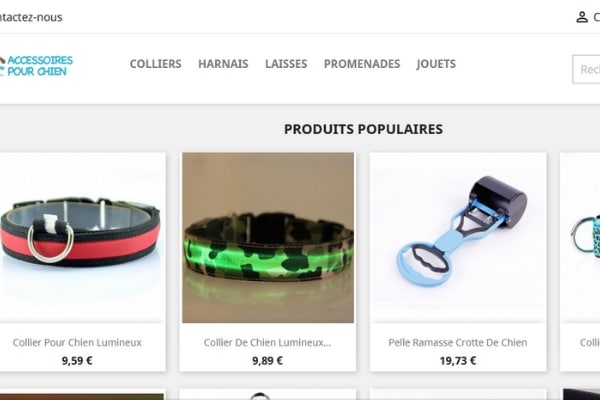600x400 pixels.
Task: Click the Produits Populaires heading
Action: click(363, 129)
